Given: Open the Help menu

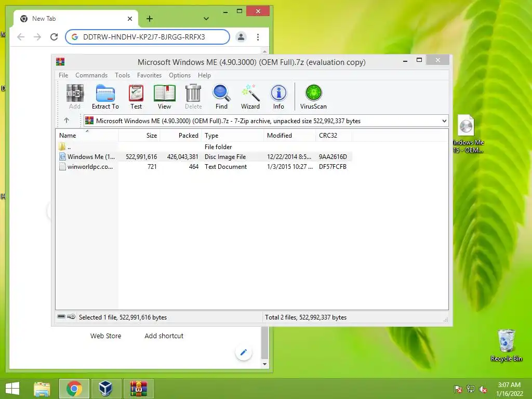Looking at the screenshot, I should point(204,75).
